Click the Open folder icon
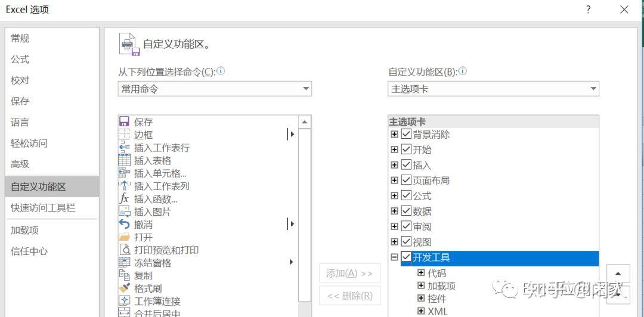Screen dimensions: 644x317 (124, 237)
